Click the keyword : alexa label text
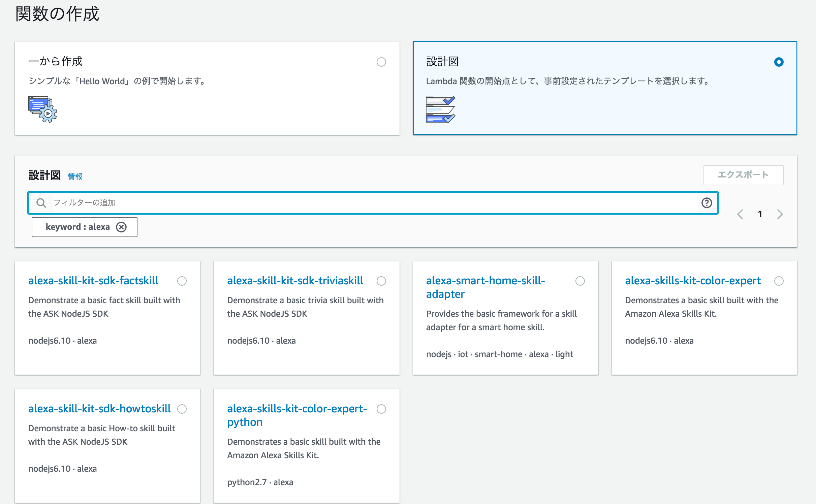 point(78,227)
